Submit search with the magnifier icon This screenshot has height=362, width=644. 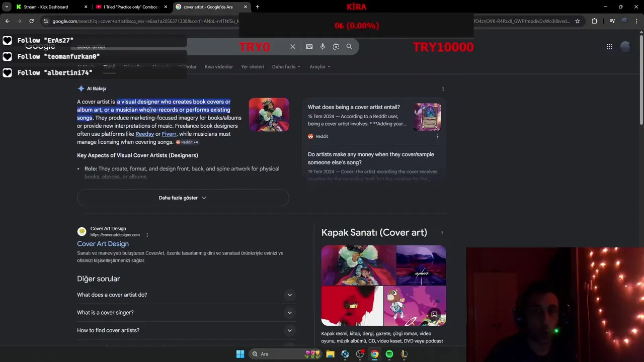349,46
